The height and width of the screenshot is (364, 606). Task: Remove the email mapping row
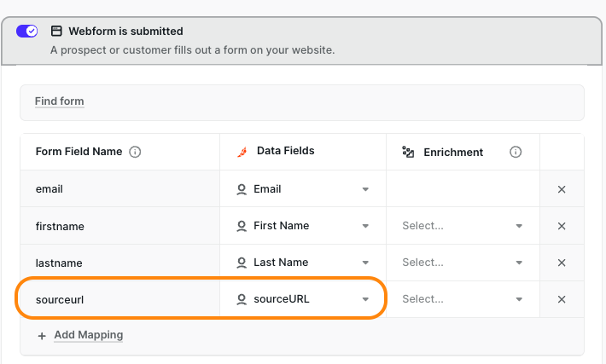[562, 189]
